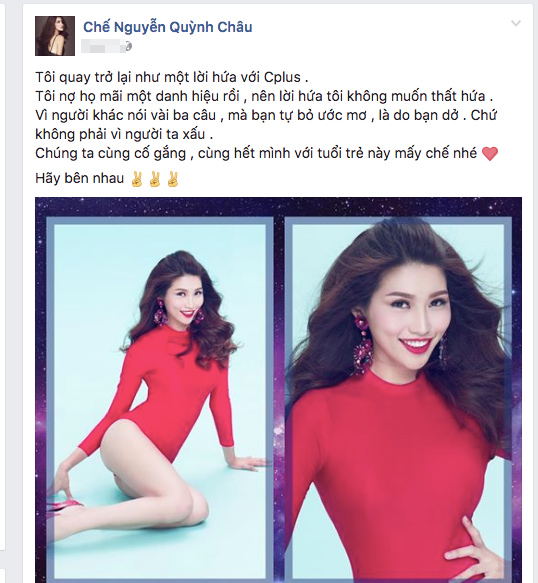The height and width of the screenshot is (583, 538).
Task: Click the starry purple strip above the photos
Action: tap(278, 207)
